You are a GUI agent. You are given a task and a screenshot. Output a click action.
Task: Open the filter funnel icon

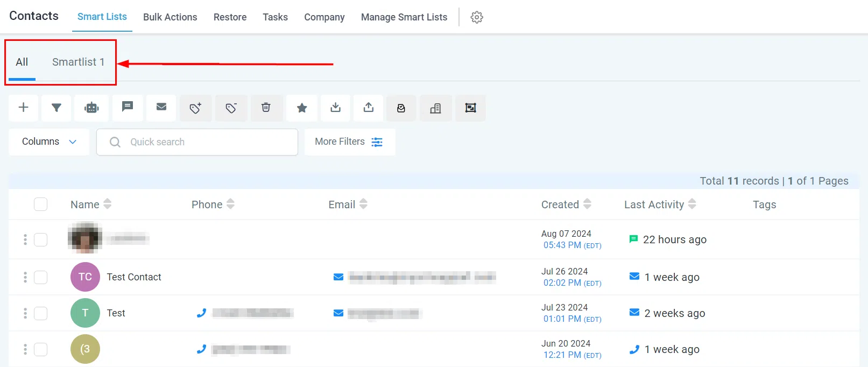[x=57, y=108]
